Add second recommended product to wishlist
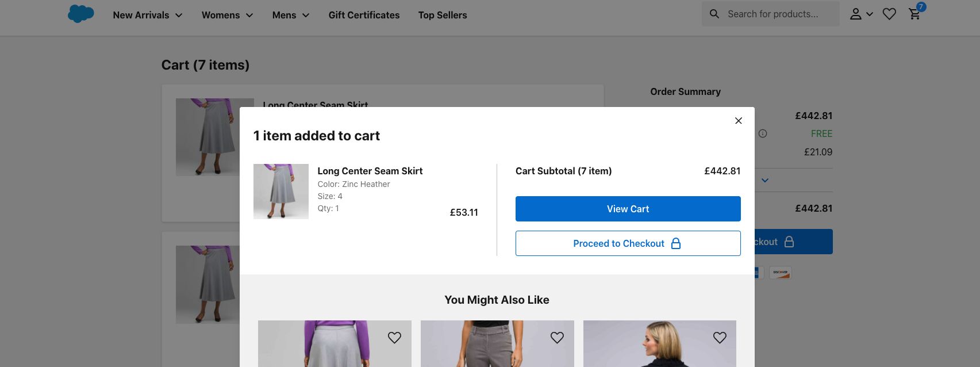 tap(557, 338)
